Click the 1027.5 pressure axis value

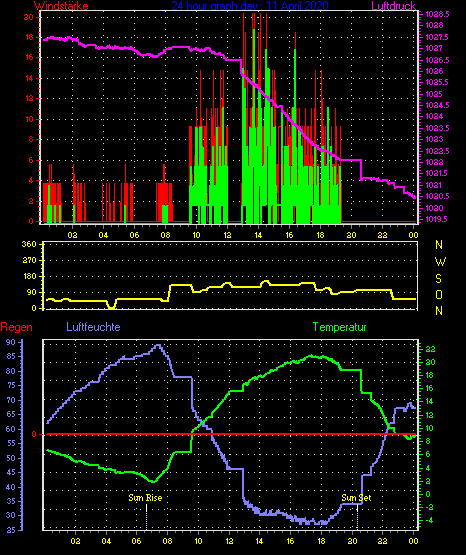click(437, 37)
